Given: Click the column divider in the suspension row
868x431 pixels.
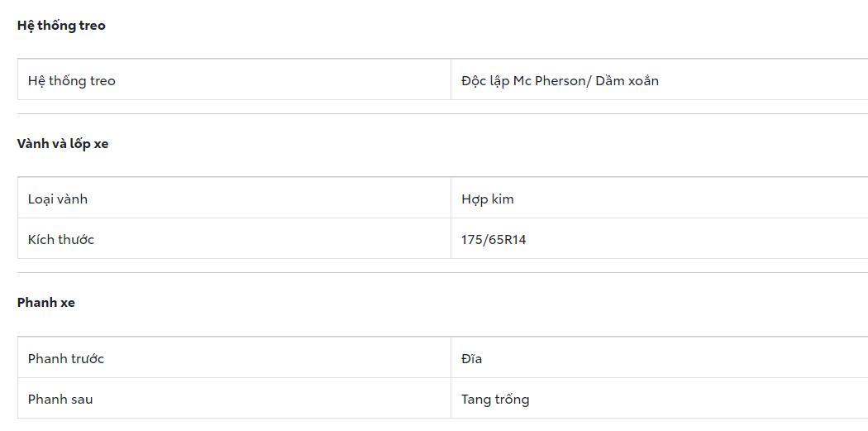Looking at the screenshot, I should click(451, 81).
